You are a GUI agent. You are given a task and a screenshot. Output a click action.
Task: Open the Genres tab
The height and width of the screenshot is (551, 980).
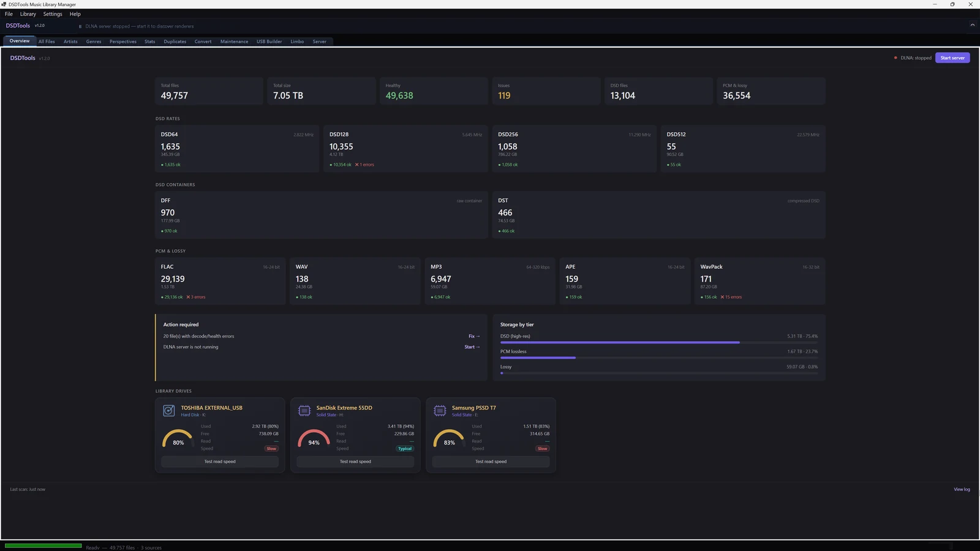pyautogui.click(x=94, y=42)
